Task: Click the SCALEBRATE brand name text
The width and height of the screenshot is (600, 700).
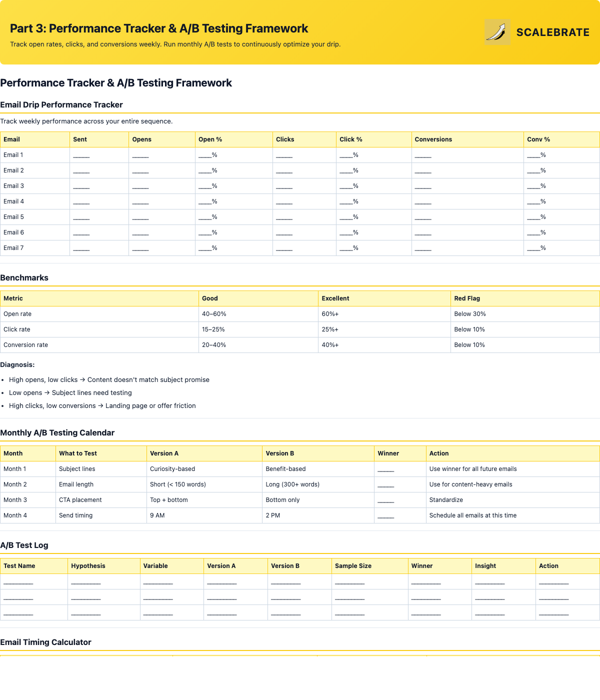Action: point(553,32)
